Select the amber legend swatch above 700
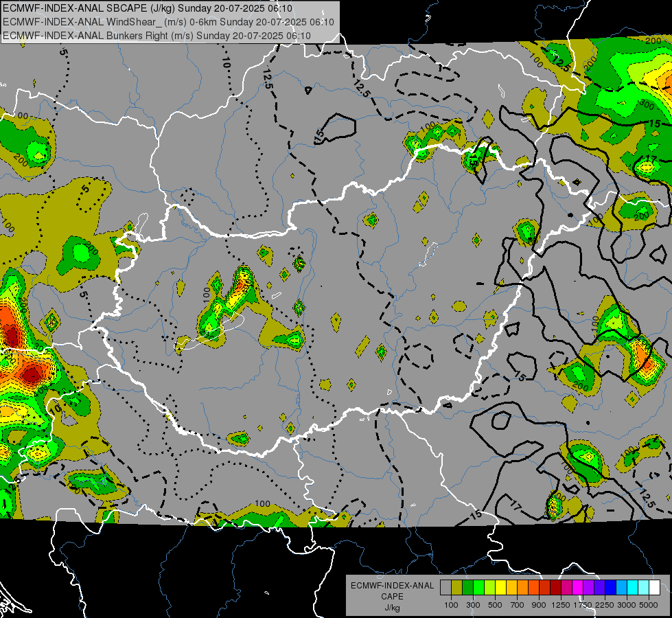This screenshot has height=618, width=672. 511,588
